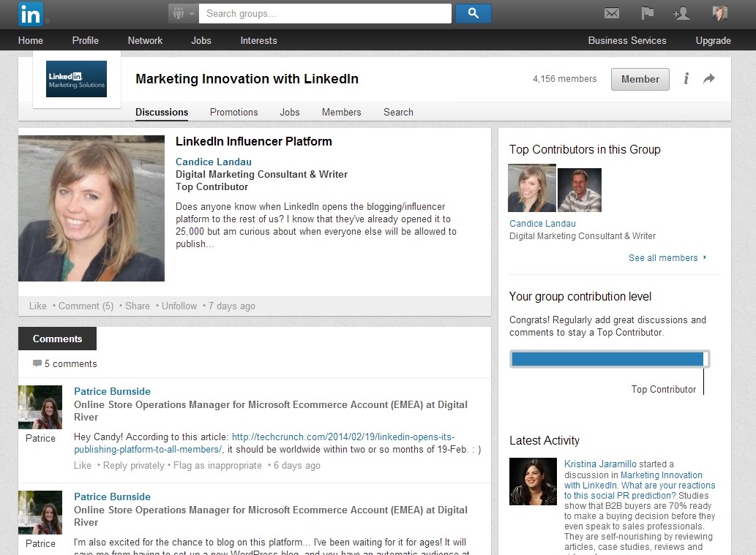The image size is (756, 555).
Task: Click Reply privately under Patrice's comment
Action: point(133,465)
